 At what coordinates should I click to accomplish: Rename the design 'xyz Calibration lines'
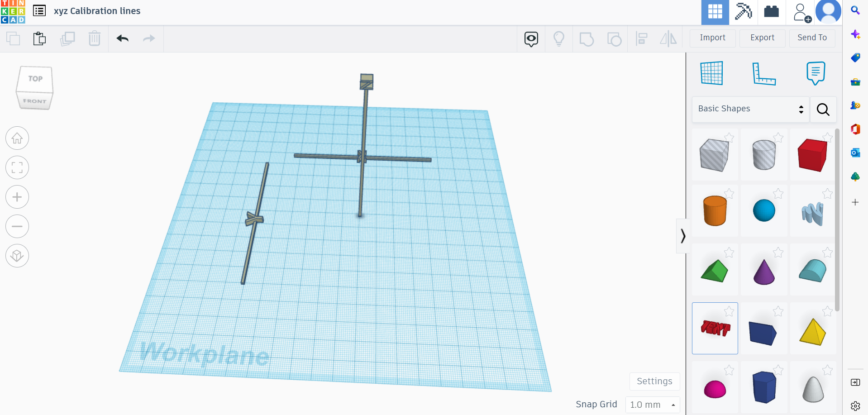(97, 11)
